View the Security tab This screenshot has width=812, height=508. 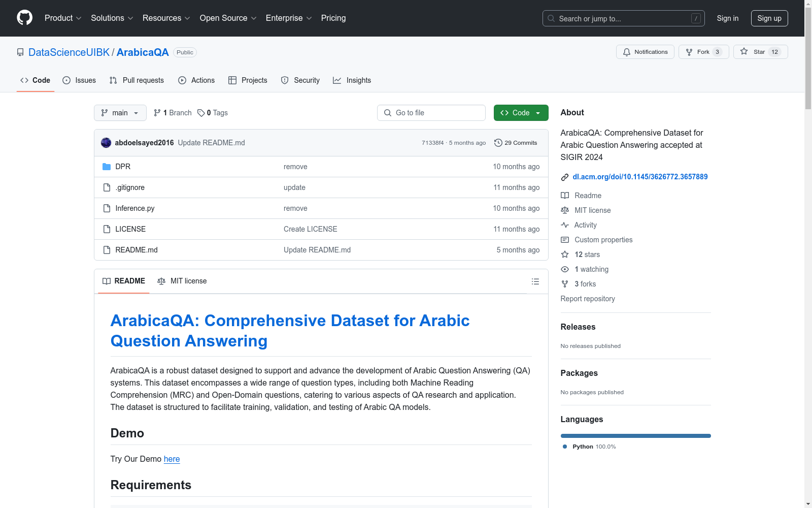[300, 80]
